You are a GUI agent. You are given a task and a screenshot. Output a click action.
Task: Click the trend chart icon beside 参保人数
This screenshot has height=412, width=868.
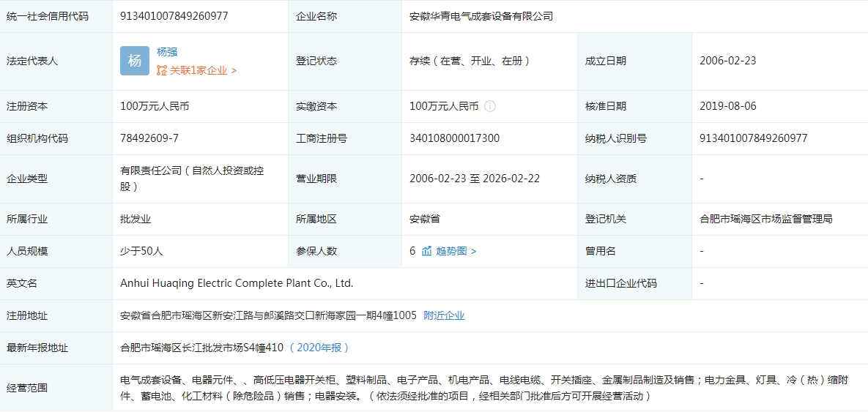tap(426, 251)
